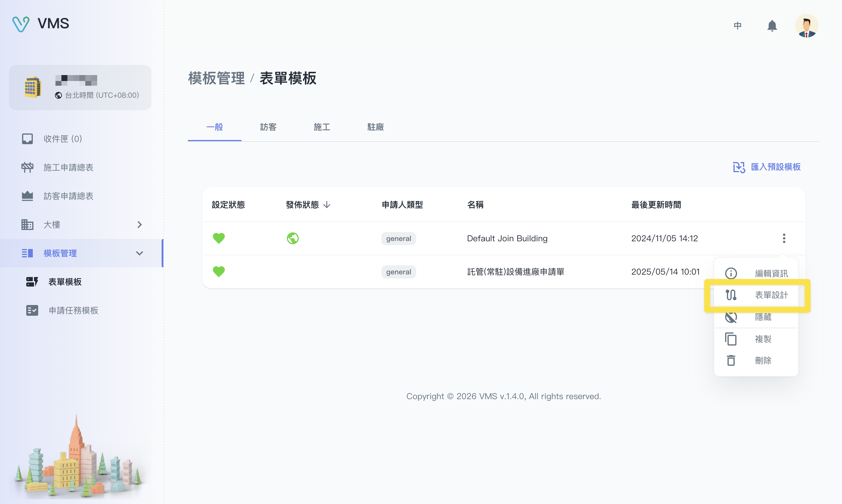
Task: Open the 收件匣 inbox in the sidebar
Action: (63, 139)
